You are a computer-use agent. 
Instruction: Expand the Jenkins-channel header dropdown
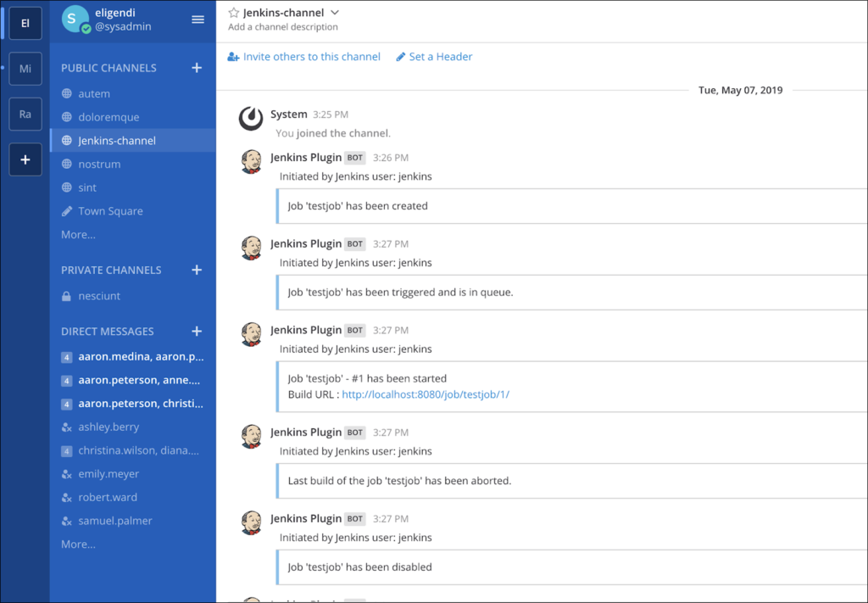tap(334, 12)
